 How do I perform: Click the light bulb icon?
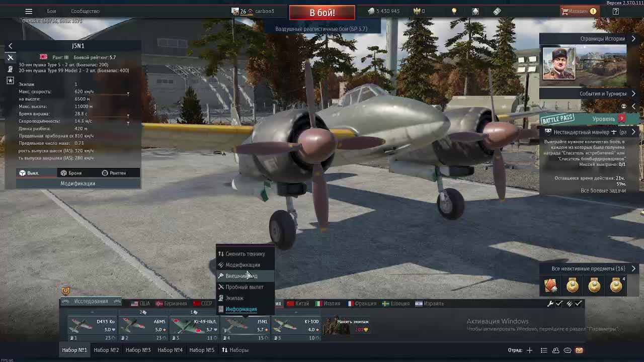tap(454, 11)
